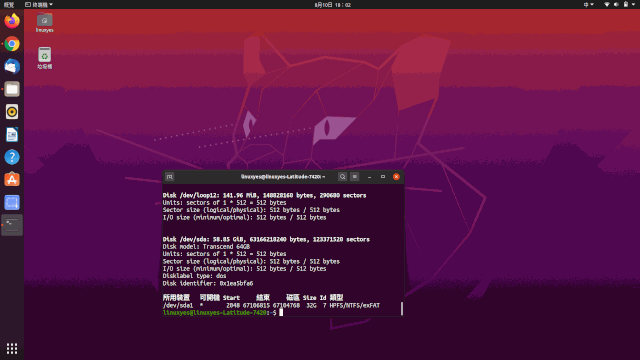Click the 'Disk /dev/loop12' line
Image resolution: width=640 pixels, height=360 pixels.
click(264, 196)
